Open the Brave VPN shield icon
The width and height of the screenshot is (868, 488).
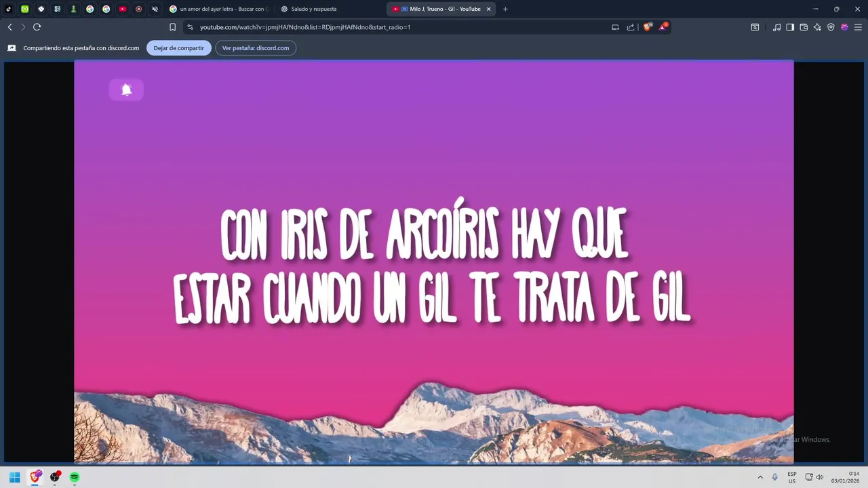831,27
